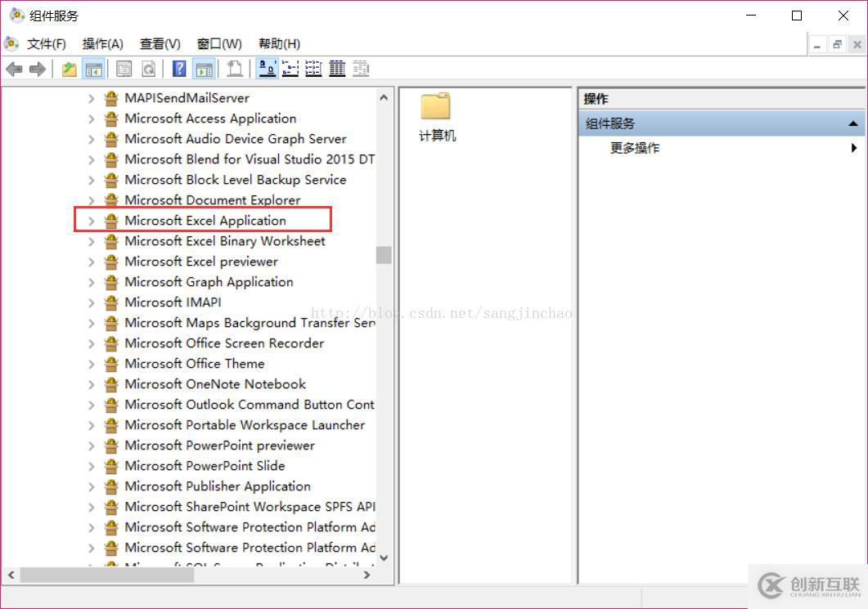Switch to Large Icons view
This screenshot has height=609, width=868.
(268, 69)
